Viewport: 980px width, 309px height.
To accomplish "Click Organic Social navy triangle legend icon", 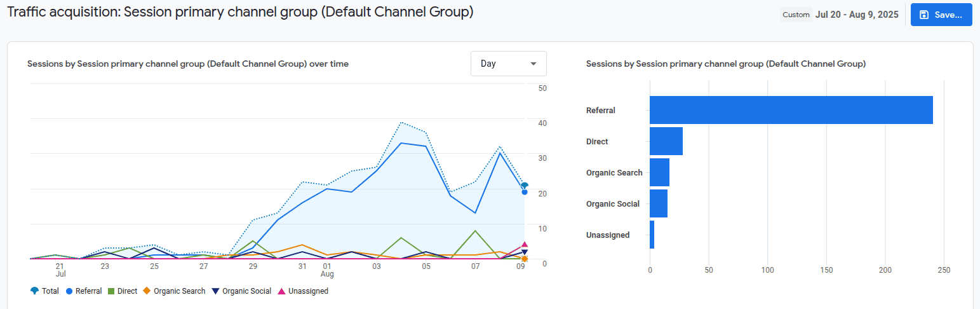I will pos(216,291).
